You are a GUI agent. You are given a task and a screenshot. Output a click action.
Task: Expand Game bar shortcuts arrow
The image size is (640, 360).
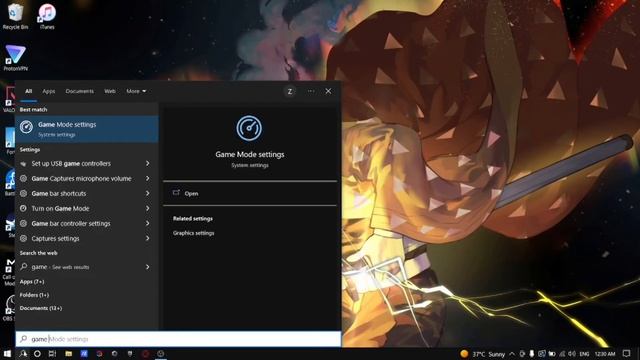pyautogui.click(x=147, y=193)
